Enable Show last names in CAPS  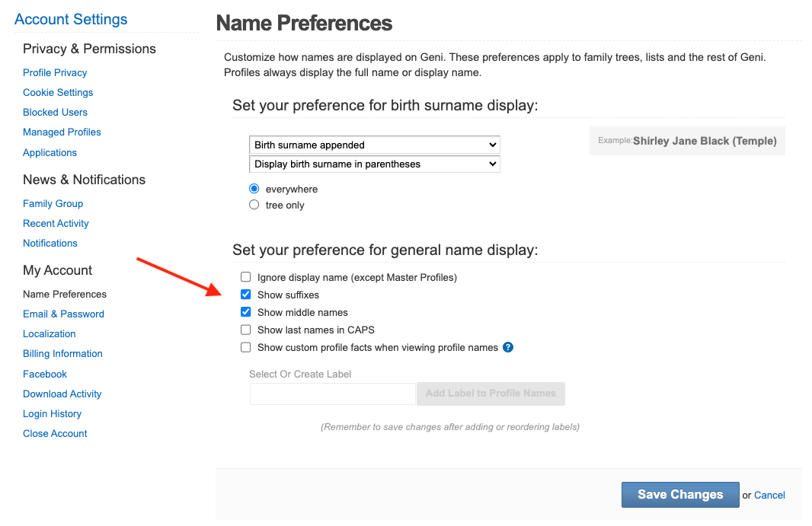coord(245,330)
